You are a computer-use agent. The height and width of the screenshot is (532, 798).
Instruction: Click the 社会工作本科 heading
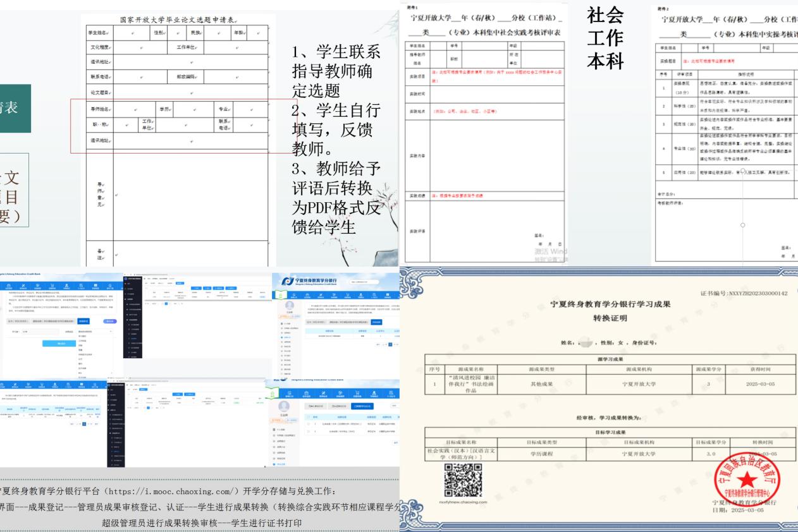click(605, 37)
